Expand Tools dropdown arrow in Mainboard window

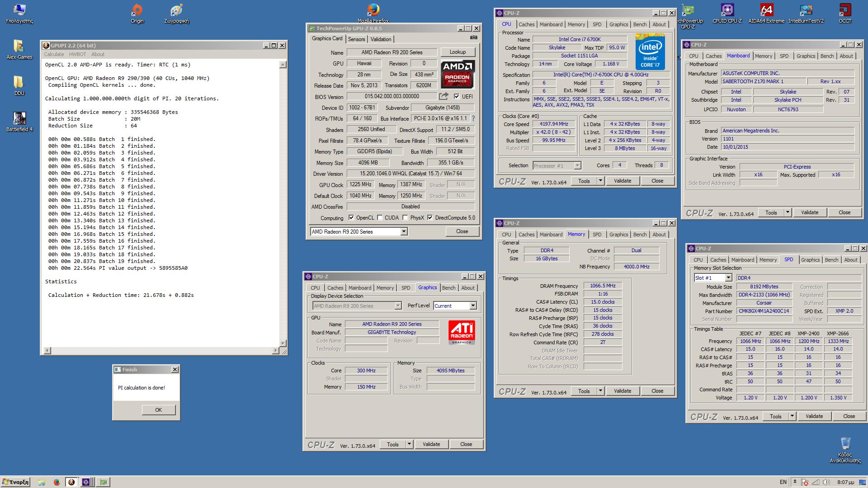click(788, 212)
